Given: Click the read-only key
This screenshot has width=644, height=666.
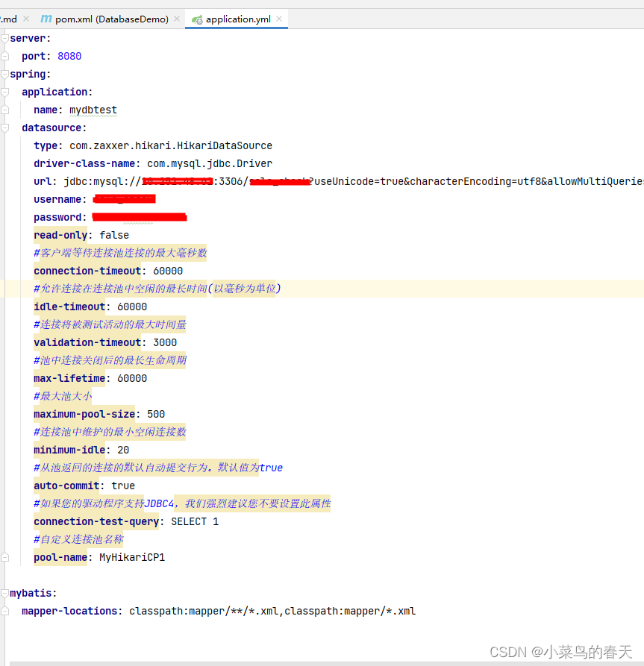Looking at the screenshot, I should (60, 235).
